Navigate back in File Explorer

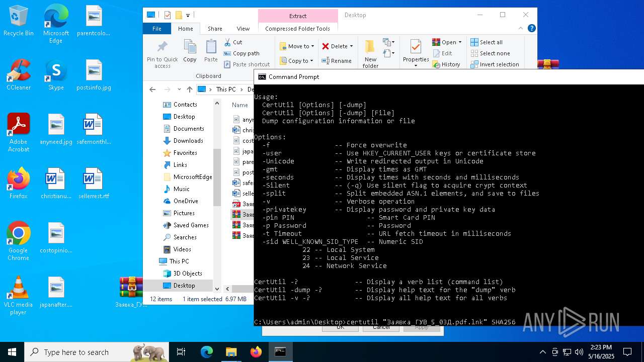[152, 89]
